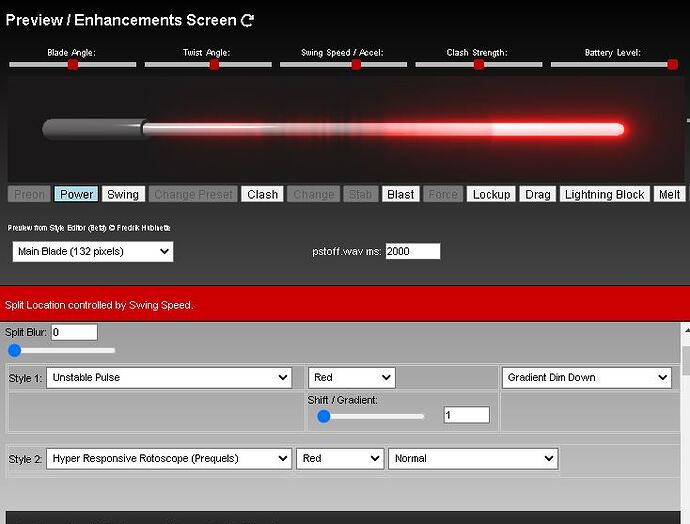Open the Gradient Dim Down dropdown
Screen dimensions: 690x524
pos(587,377)
